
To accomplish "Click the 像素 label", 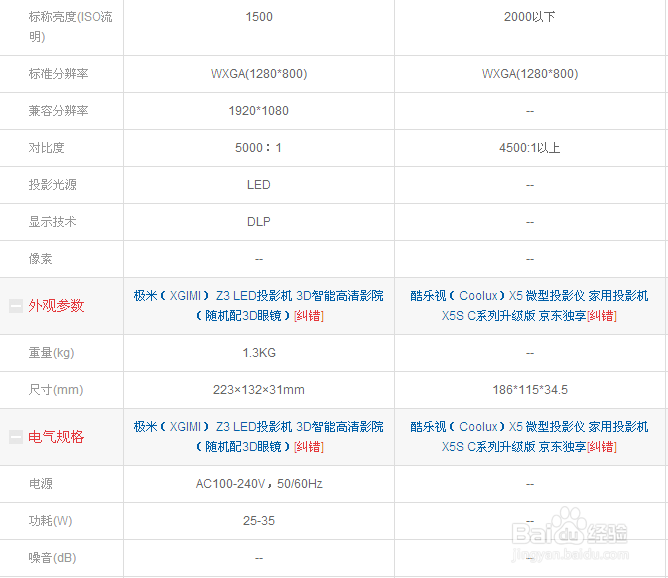I will [x=40, y=259].
